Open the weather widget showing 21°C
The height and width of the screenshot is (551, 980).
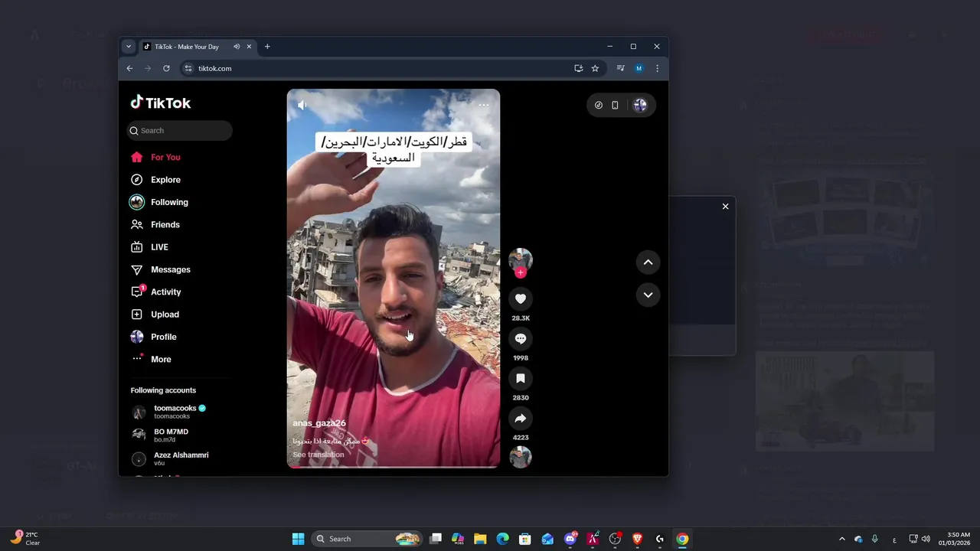tap(25, 539)
